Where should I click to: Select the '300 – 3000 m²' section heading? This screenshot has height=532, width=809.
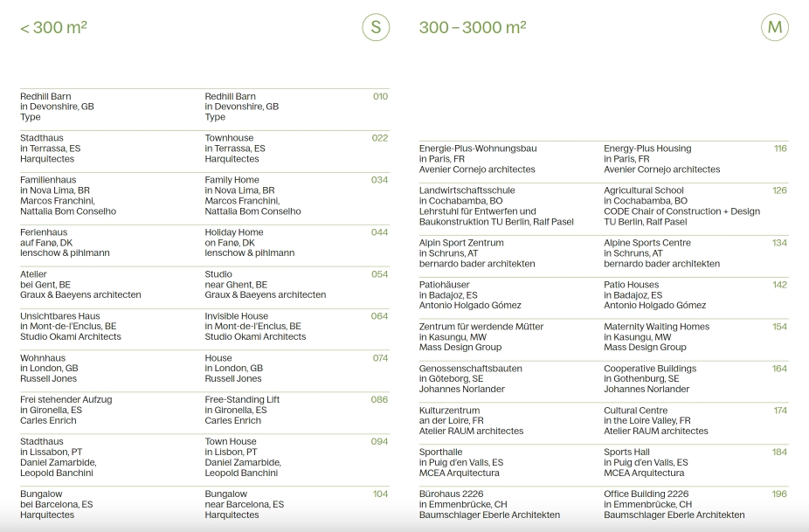click(x=473, y=27)
